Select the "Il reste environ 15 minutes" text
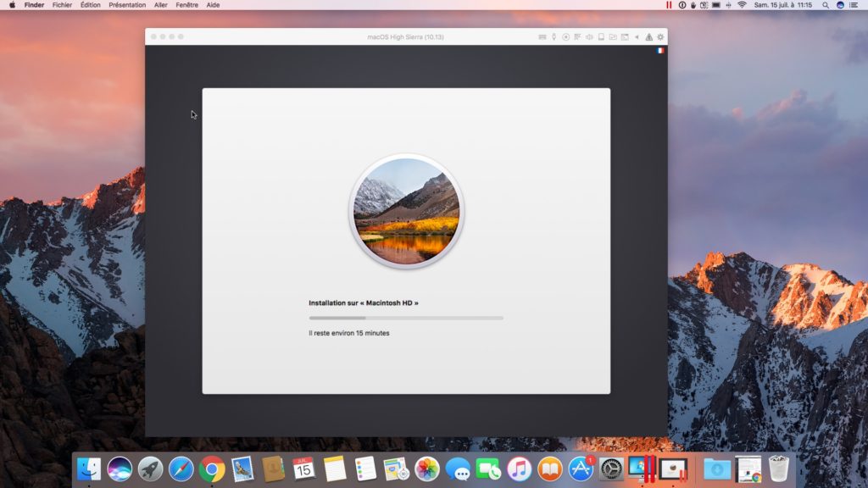This screenshot has width=868, height=488. [x=349, y=333]
